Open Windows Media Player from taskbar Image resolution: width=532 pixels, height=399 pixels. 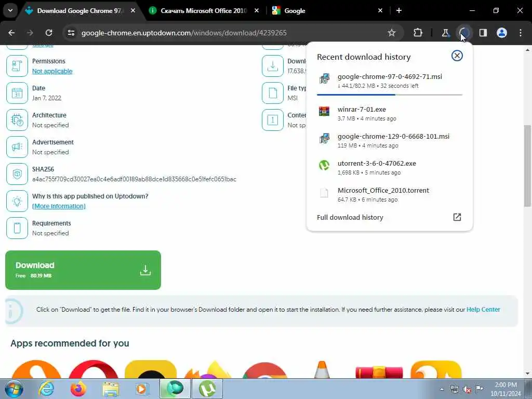coord(142,389)
